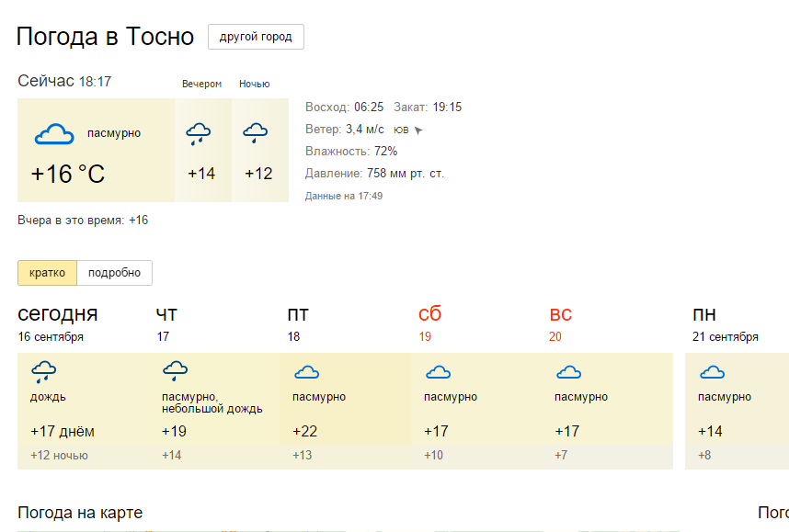Switch to the кратко forecast view

point(47,273)
